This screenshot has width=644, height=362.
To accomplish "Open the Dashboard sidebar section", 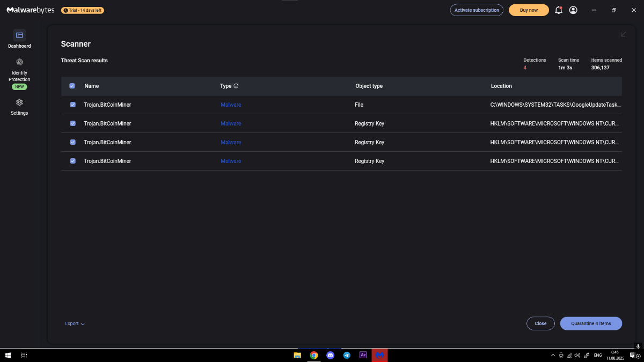I will (19, 39).
